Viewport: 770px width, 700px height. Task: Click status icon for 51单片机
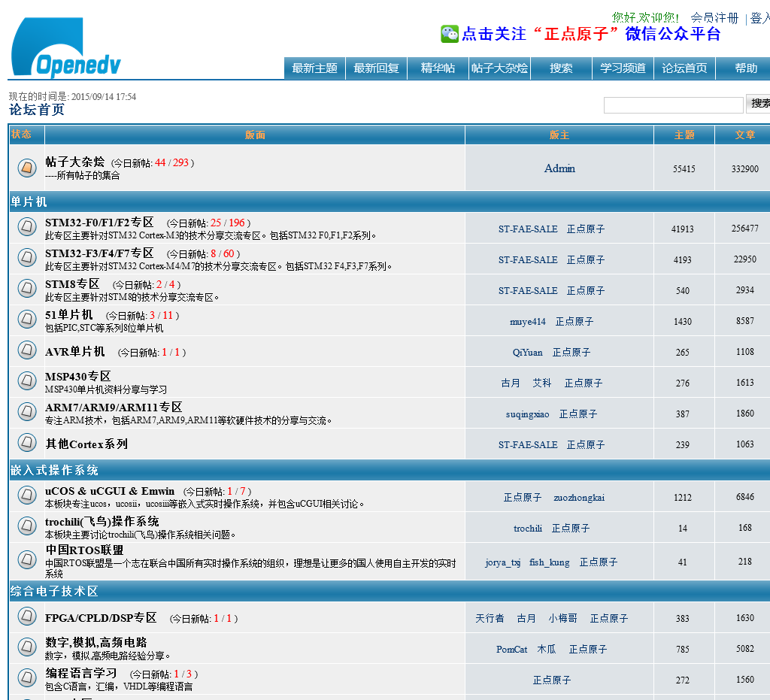point(27,319)
